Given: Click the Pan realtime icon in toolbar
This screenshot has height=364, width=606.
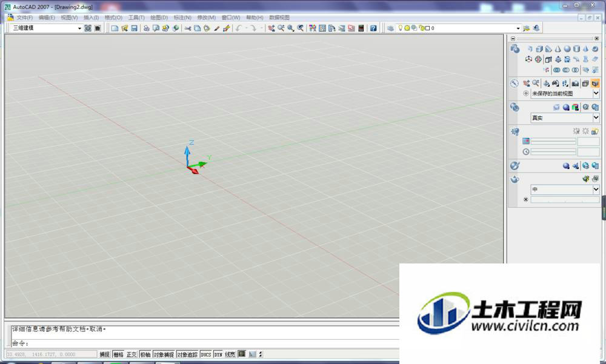Looking at the screenshot, I should (x=271, y=28).
